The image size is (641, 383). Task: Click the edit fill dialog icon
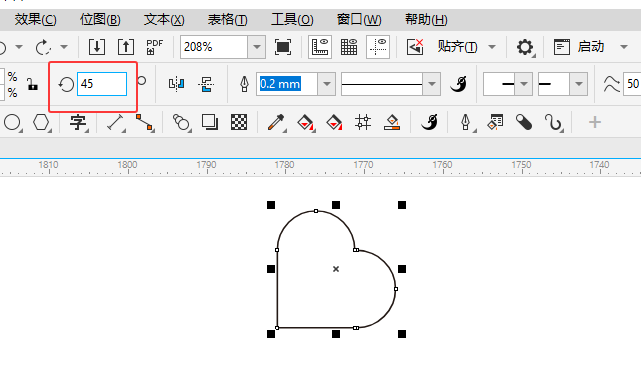[495, 122]
